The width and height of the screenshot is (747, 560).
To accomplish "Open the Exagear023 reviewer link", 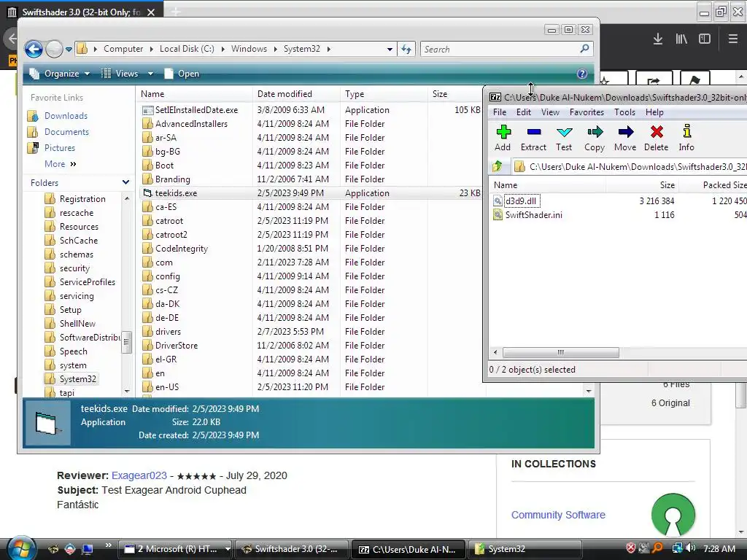I will point(139,475).
